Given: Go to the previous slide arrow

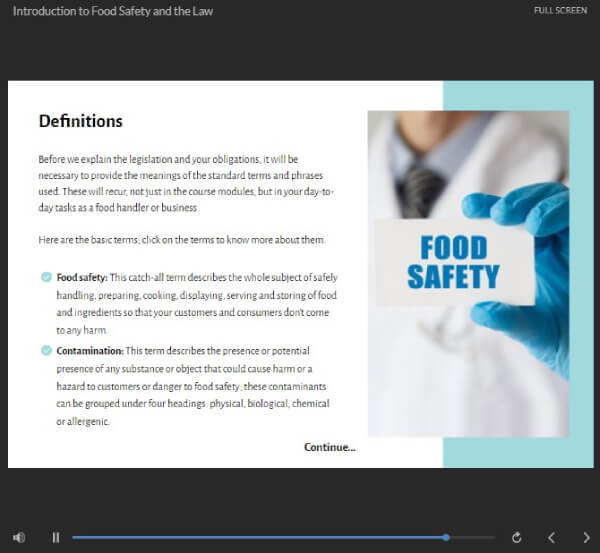Looking at the screenshot, I should (551, 538).
